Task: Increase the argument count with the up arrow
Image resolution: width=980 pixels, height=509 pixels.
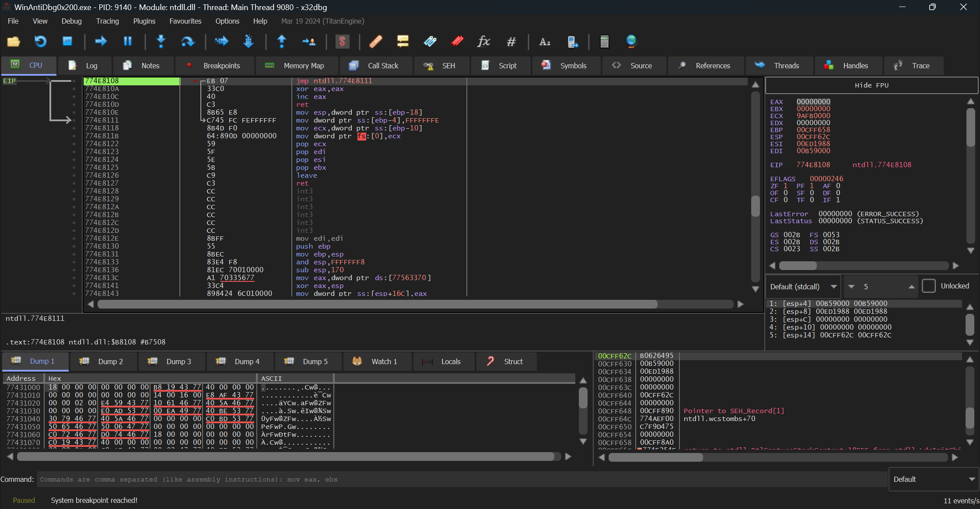Action: point(912,287)
